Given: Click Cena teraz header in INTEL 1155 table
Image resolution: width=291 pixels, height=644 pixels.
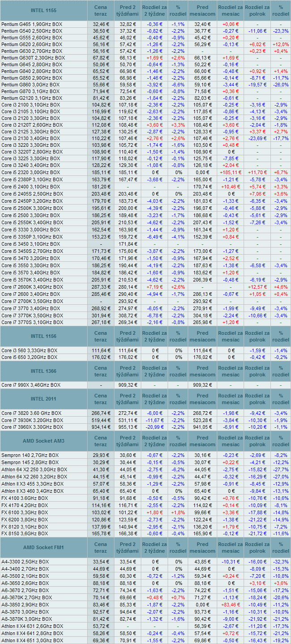Looking at the screenshot, I should click(x=101, y=10).
